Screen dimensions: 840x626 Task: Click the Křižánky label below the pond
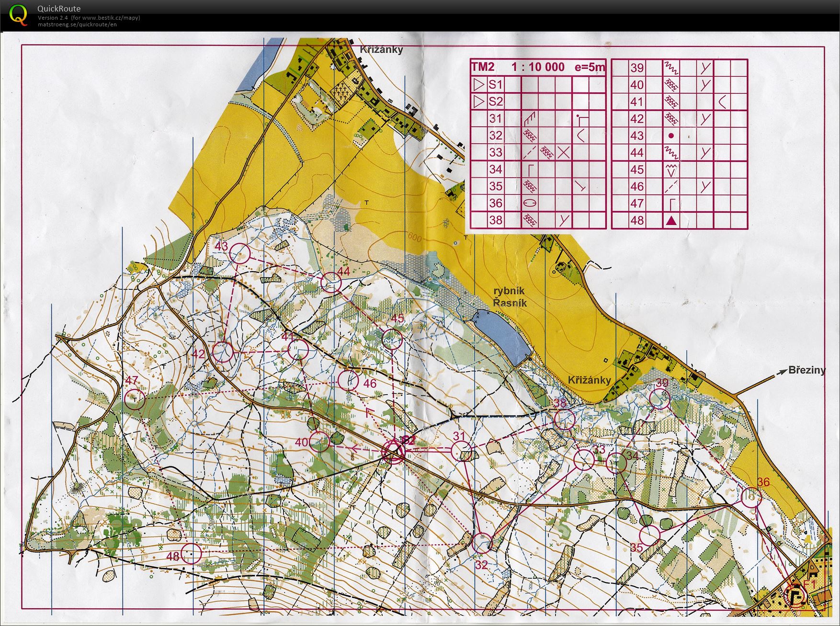(x=590, y=380)
